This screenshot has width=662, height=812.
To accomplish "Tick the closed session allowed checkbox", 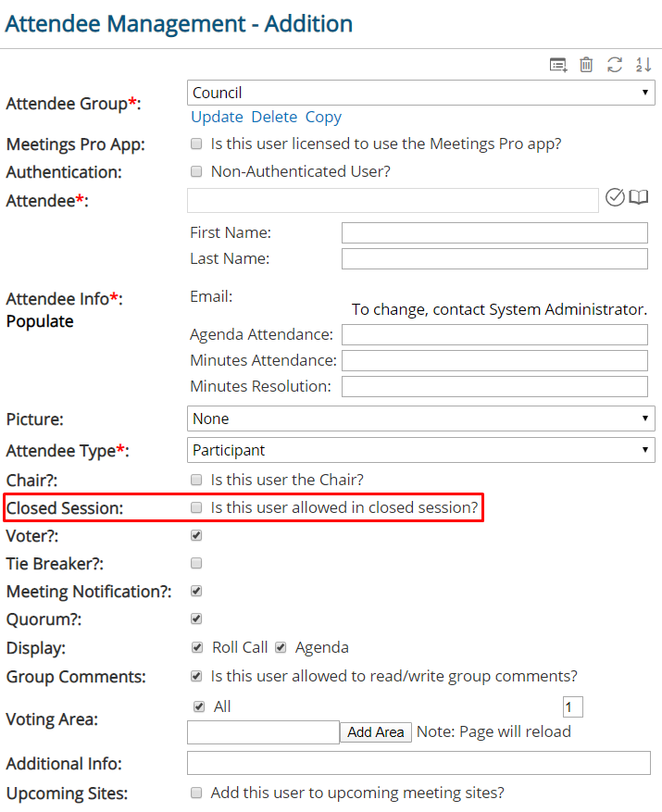I will click(x=196, y=507).
